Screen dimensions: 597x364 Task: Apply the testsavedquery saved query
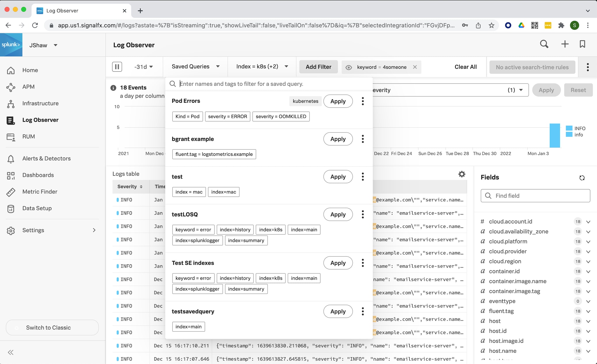(338, 312)
